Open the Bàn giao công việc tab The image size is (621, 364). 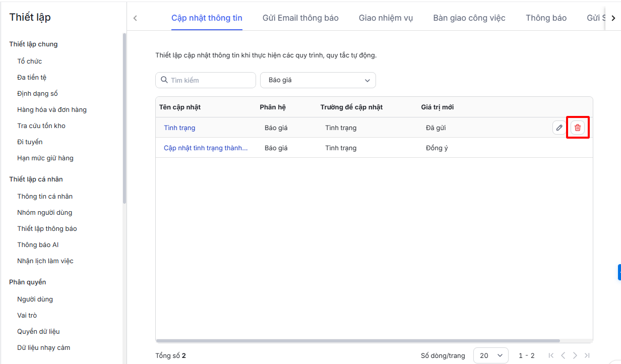click(x=469, y=18)
